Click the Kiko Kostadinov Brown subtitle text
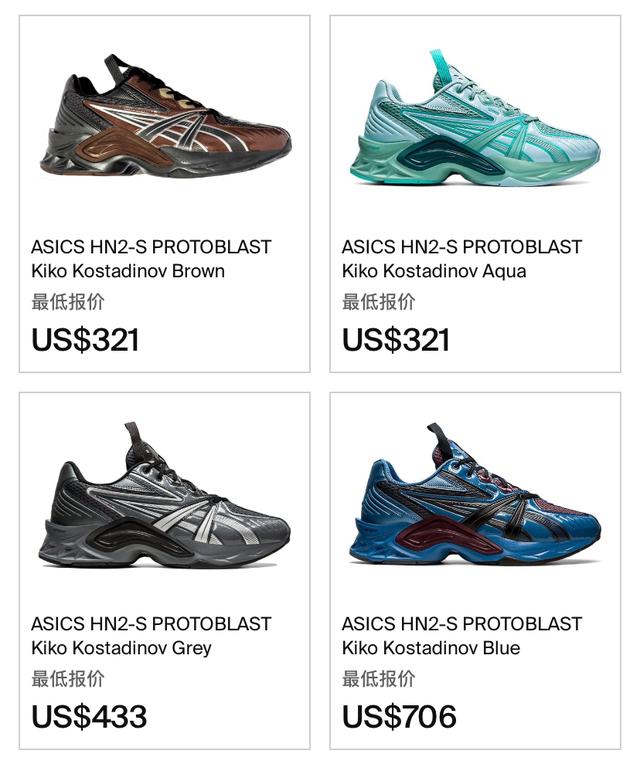The image size is (640, 764). point(128,271)
